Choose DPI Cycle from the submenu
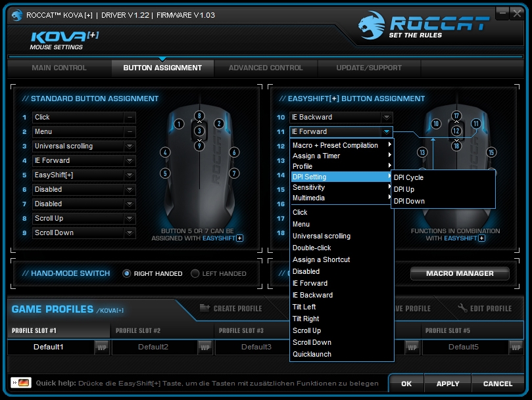Image resolution: width=532 pixels, height=400 pixels. pyautogui.click(x=408, y=177)
